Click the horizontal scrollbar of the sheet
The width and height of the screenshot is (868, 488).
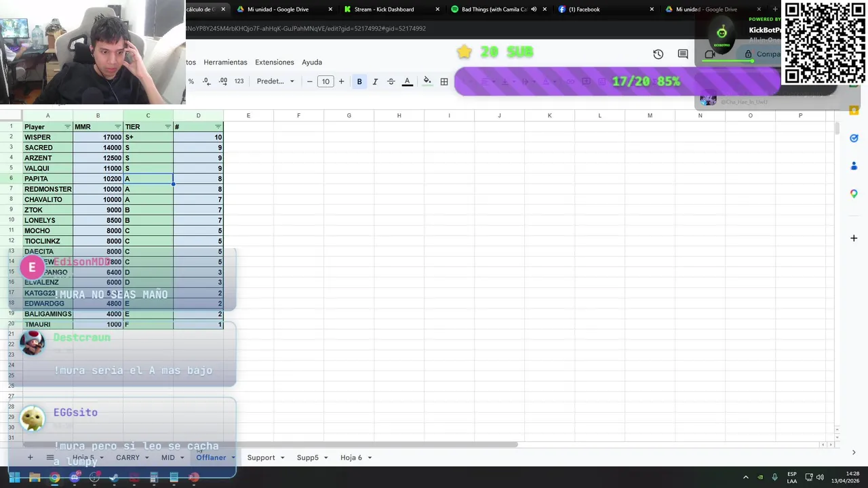(x=270, y=445)
